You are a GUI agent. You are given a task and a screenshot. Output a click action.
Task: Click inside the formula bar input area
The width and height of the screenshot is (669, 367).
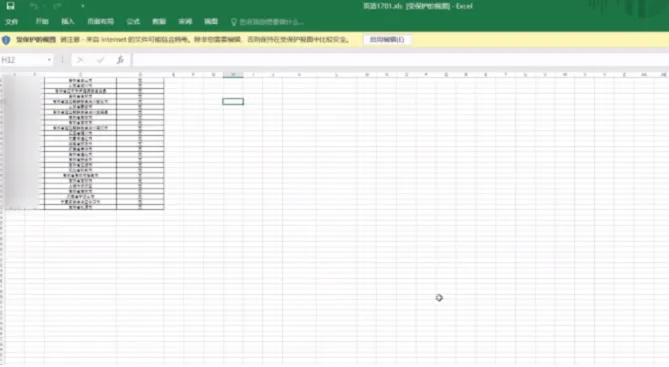coord(400,60)
